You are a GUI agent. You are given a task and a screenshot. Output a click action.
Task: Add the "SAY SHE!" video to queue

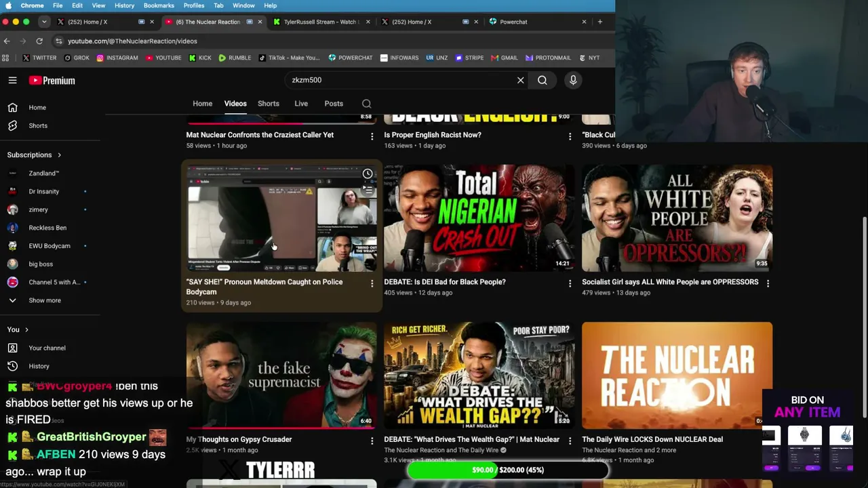369,190
